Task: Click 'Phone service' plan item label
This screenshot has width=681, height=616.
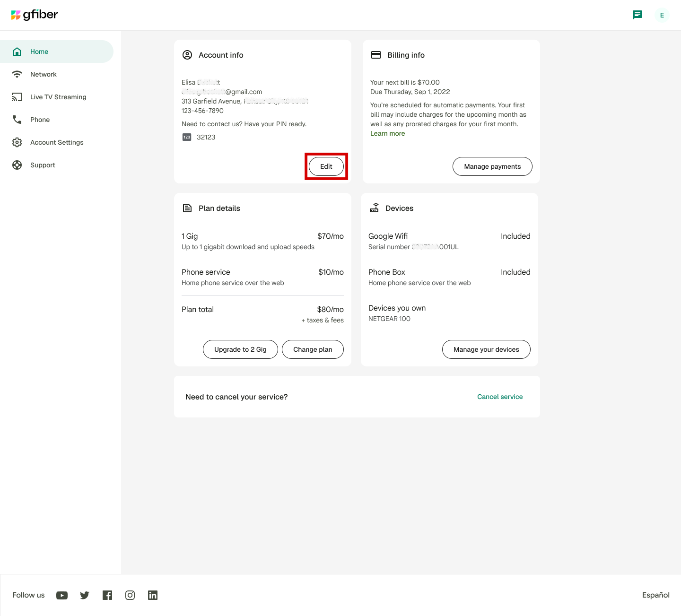Action: 206,272
